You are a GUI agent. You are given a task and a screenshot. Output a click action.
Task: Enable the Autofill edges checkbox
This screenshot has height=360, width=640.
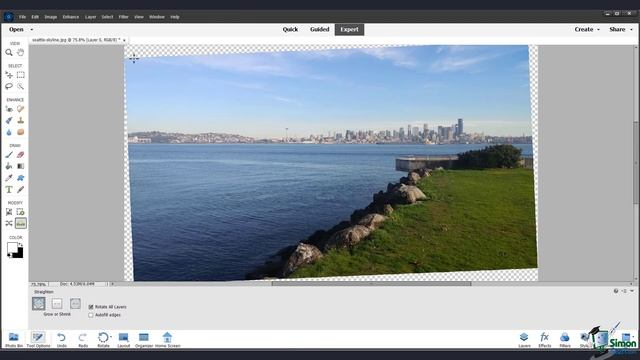coord(91,315)
